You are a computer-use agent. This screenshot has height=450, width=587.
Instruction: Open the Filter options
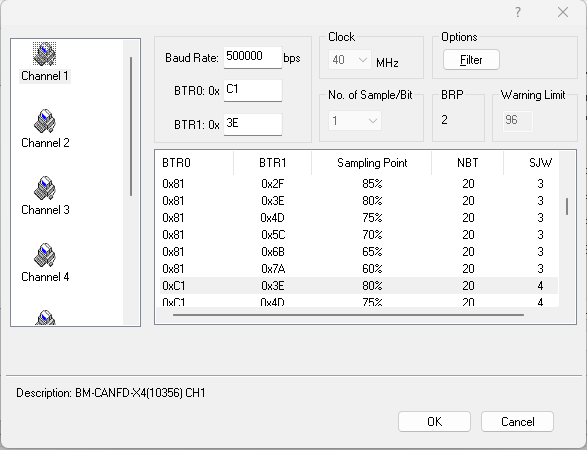[471, 60]
